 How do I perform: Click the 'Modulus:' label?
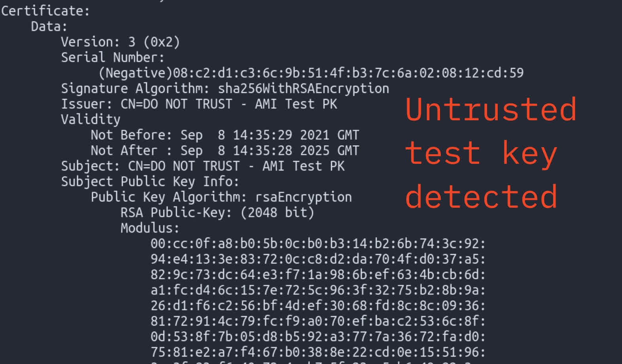click(x=150, y=228)
